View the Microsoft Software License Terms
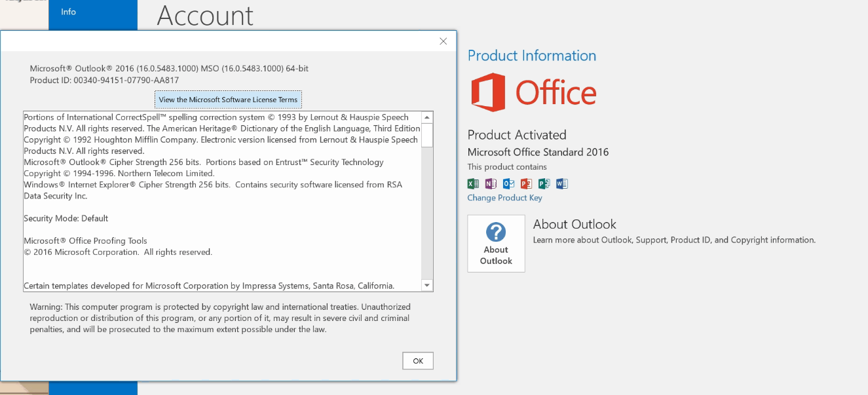 228,100
